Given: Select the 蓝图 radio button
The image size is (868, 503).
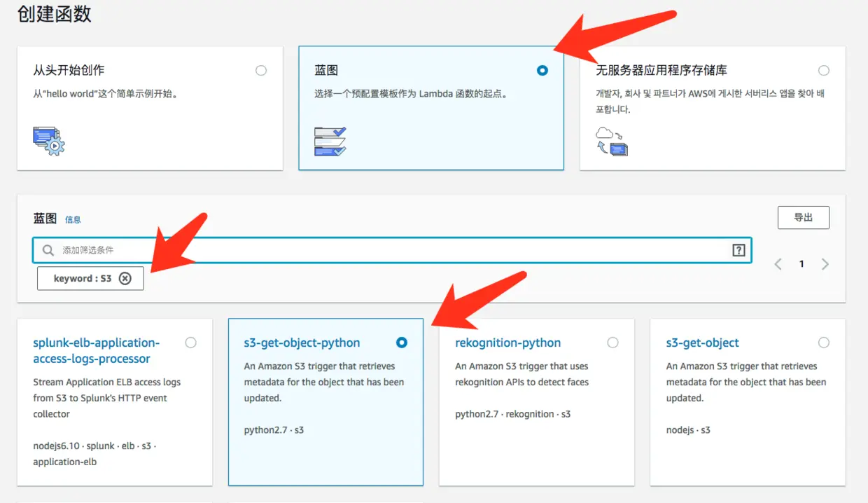Looking at the screenshot, I should (x=542, y=70).
